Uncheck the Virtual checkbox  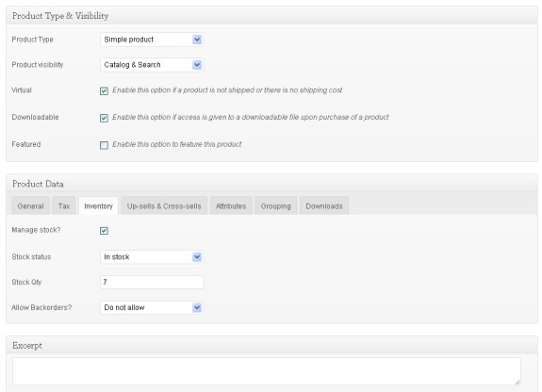pyautogui.click(x=104, y=90)
